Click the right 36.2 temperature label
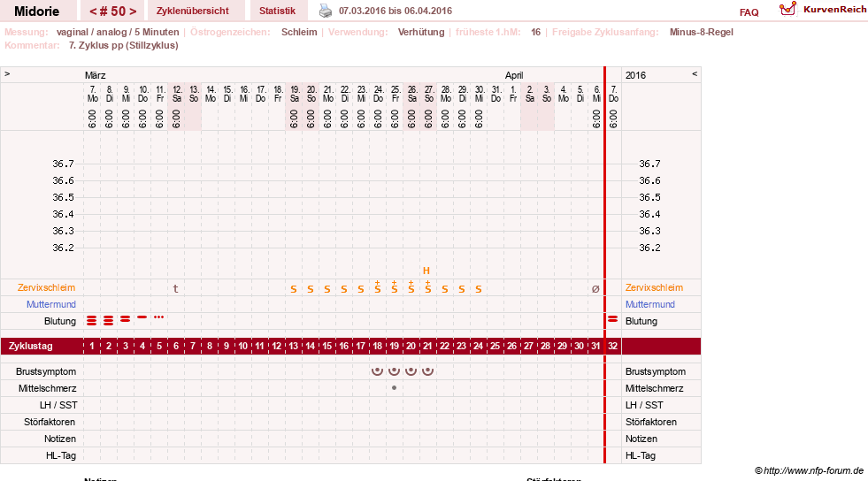Viewport: 868px width, 481px height. click(x=649, y=248)
